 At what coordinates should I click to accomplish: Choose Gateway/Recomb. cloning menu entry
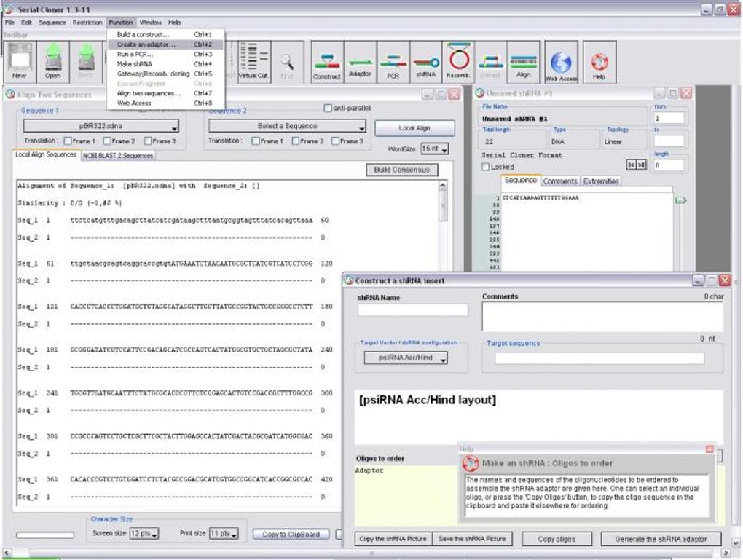tap(165, 74)
